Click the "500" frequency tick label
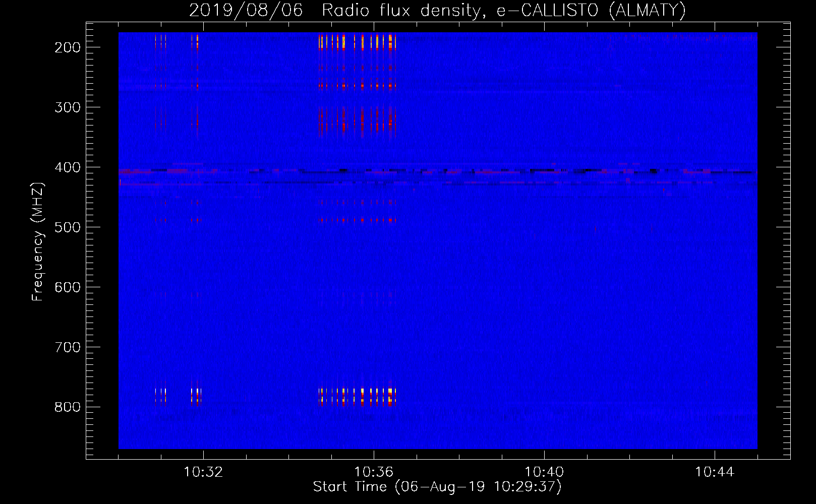816x504 pixels. (x=68, y=227)
